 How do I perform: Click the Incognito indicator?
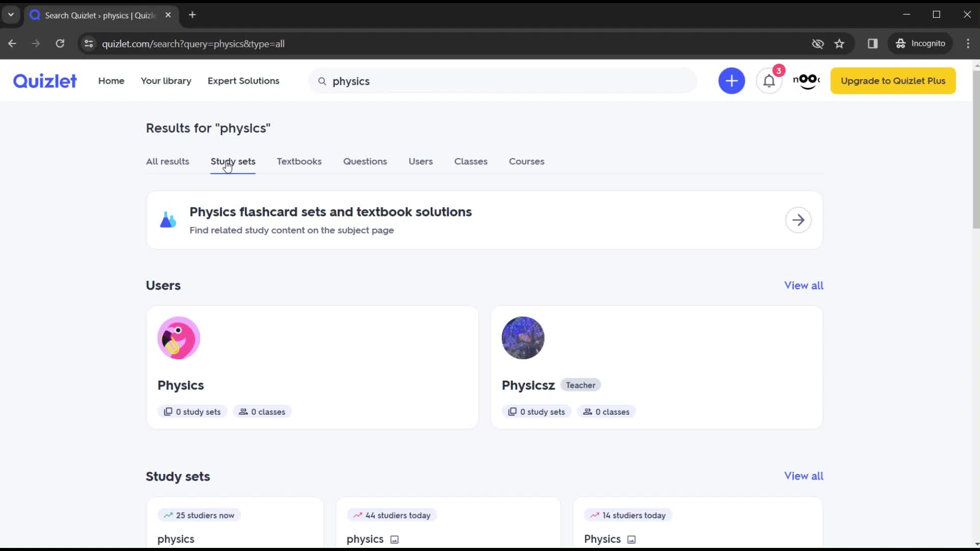920,43
